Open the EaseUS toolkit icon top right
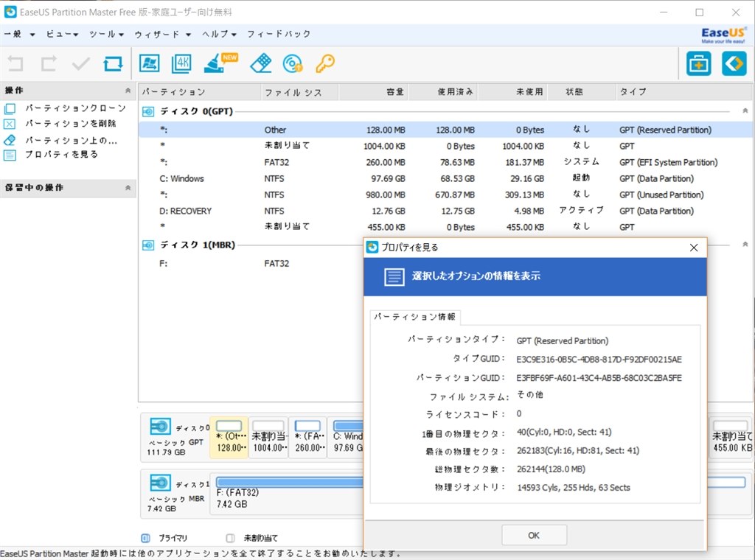Screen dimensions: 755x560 (x=698, y=63)
